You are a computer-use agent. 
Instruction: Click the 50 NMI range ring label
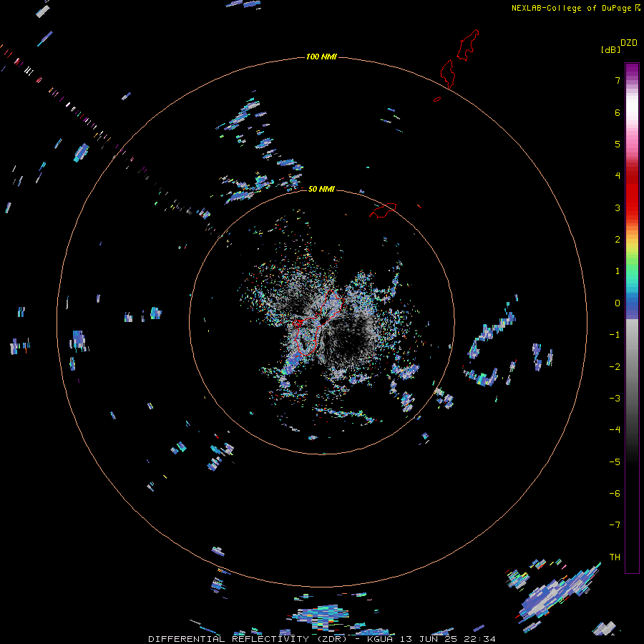pos(321,189)
